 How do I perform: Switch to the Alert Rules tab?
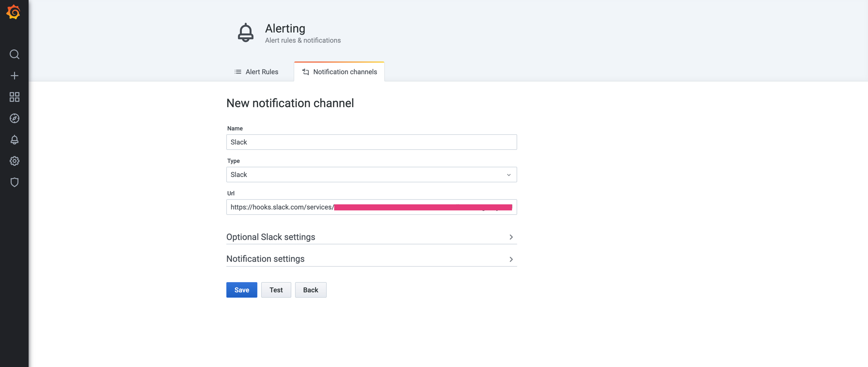[256, 72]
